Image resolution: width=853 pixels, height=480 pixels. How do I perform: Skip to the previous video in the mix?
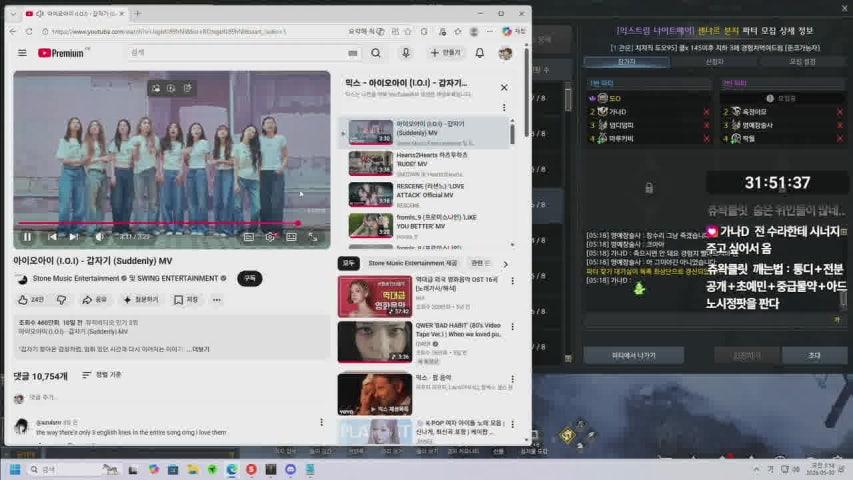point(52,237)
